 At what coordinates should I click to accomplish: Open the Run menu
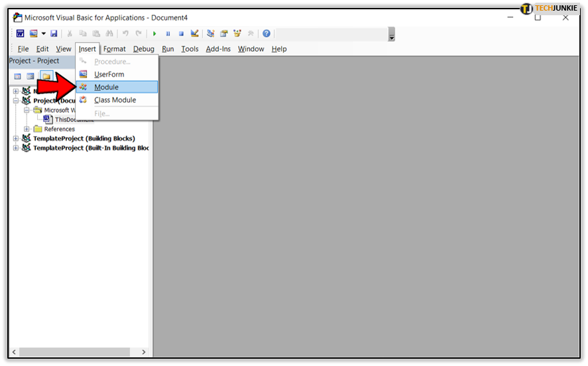point(168,49)
